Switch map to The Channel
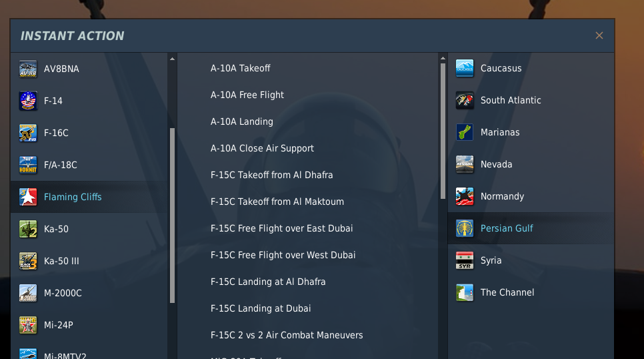Screen dimensions: 644x359 (x=531, y=293)
